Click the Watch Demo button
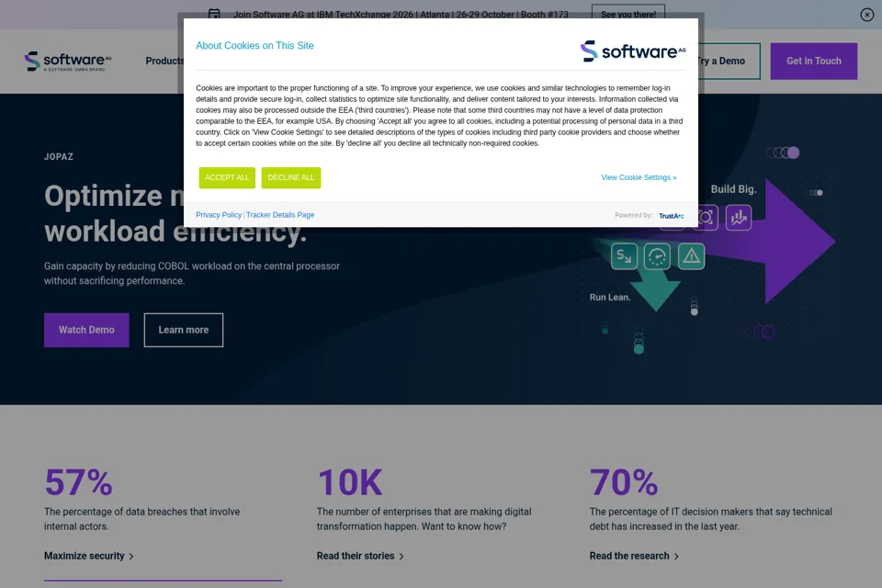 click(x=86, y=330)
